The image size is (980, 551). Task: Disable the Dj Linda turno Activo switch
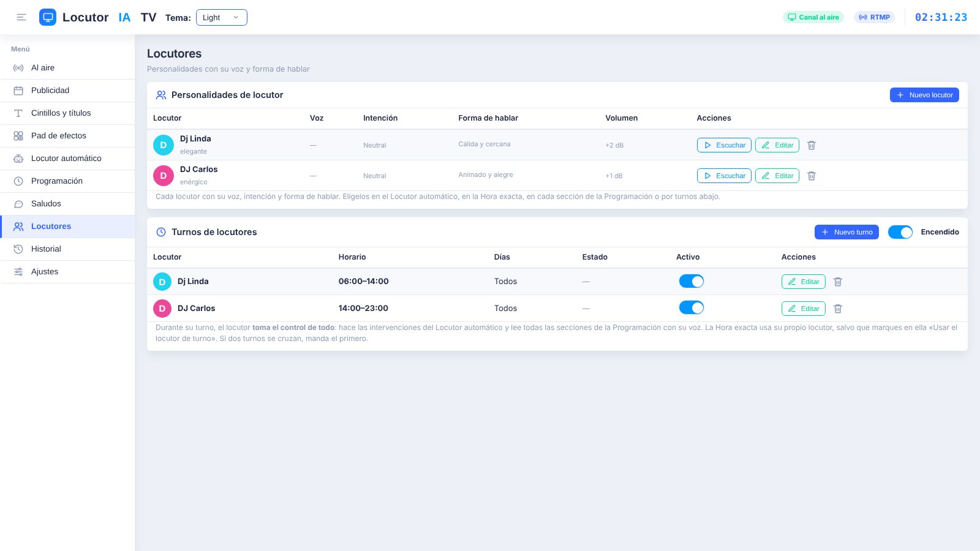tap(692, 281)
